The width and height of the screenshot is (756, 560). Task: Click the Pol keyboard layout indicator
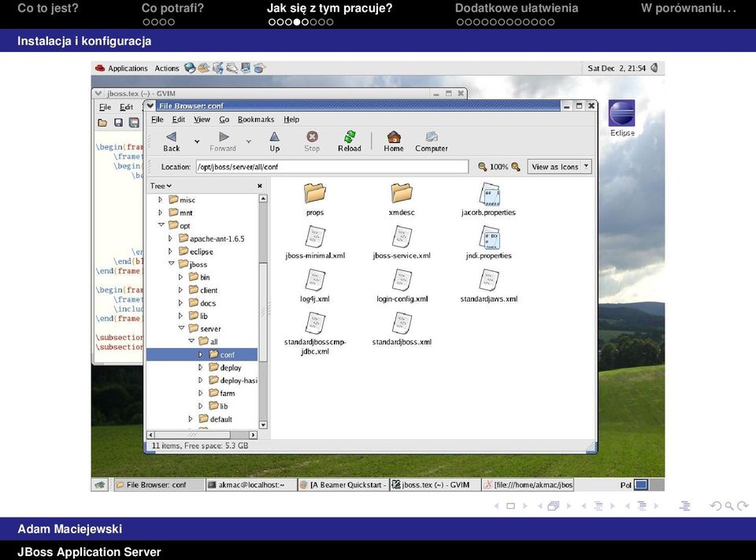tap(625, 484)
